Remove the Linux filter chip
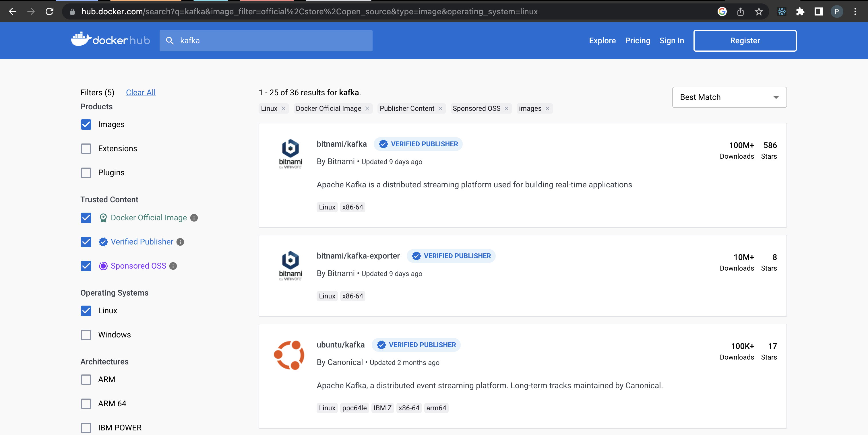Screen dimensions: 868x435 (x=283, y=108)
